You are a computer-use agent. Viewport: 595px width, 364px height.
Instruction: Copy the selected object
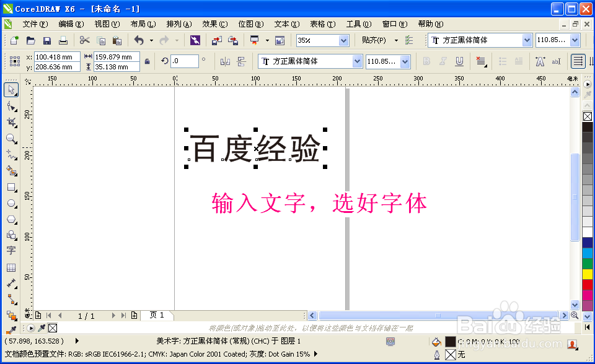point(101,40)
